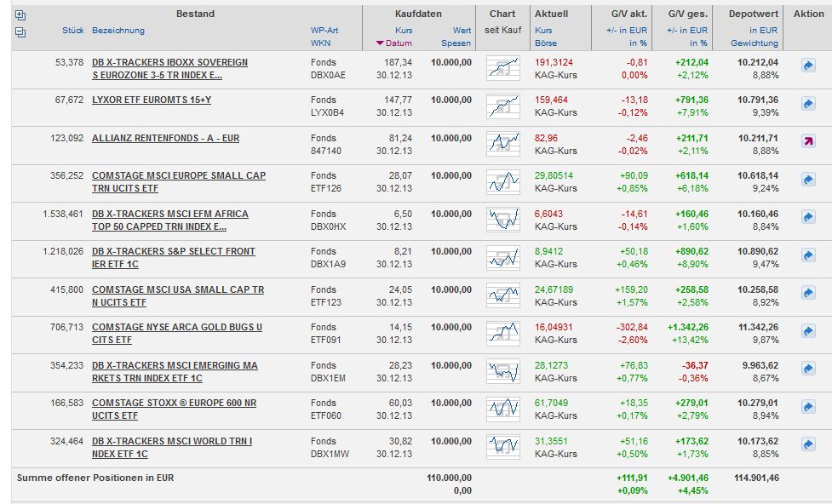The image size is (832, 504).
Task: Open Comstage NYSE Arca Gold Bugs chart thumbnail
Action: click(502, 331)
